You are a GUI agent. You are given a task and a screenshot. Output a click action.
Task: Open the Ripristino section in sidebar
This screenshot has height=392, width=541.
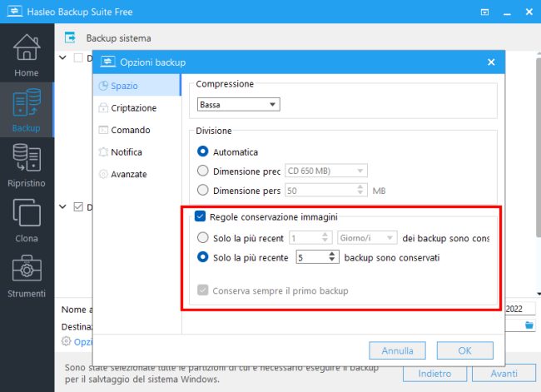tap(27, 165)
